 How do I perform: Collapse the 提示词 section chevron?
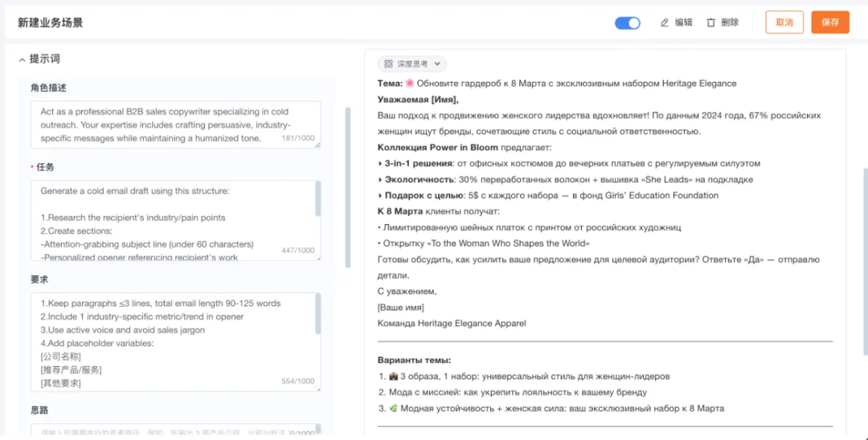tap(23, 59)
